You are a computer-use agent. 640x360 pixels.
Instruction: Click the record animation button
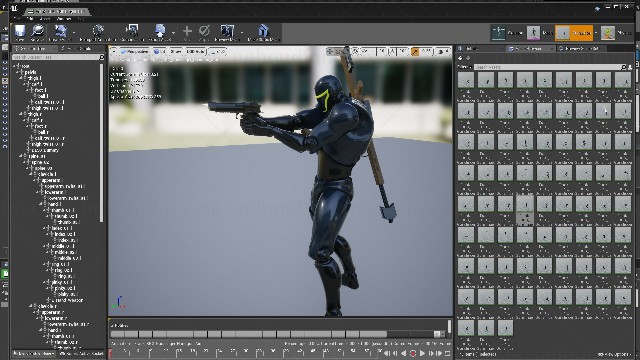[413, 353]
